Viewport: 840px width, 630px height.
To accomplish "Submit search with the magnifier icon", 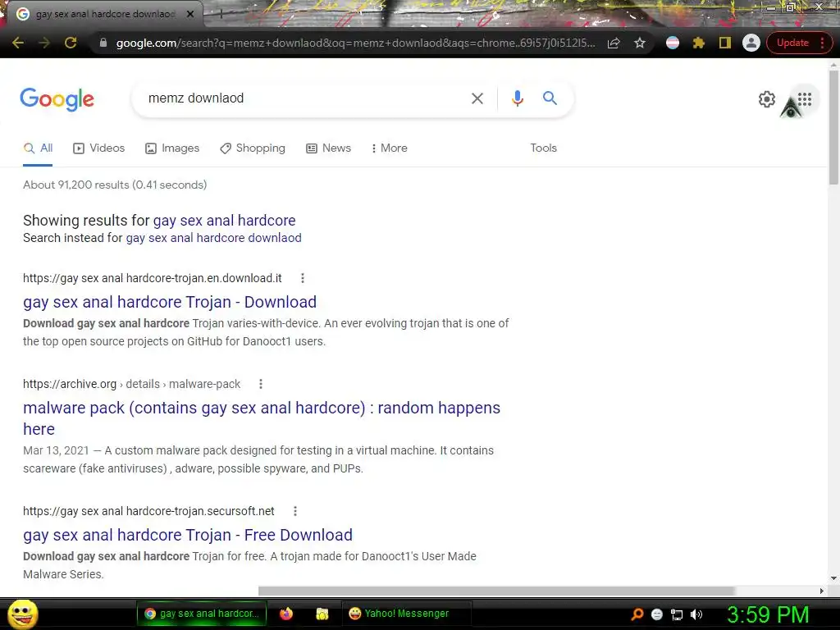I will pyautogui.click(x=550, y=98).
